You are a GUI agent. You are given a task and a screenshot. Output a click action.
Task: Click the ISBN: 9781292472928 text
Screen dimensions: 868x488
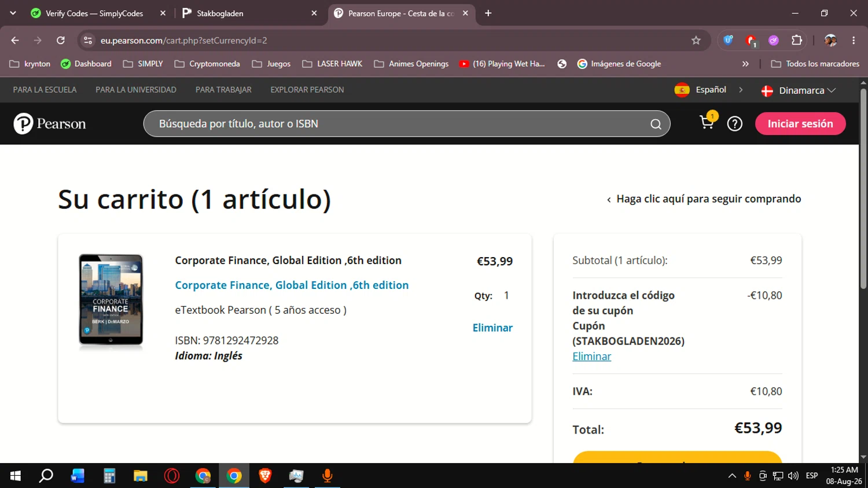coord(227,340)
